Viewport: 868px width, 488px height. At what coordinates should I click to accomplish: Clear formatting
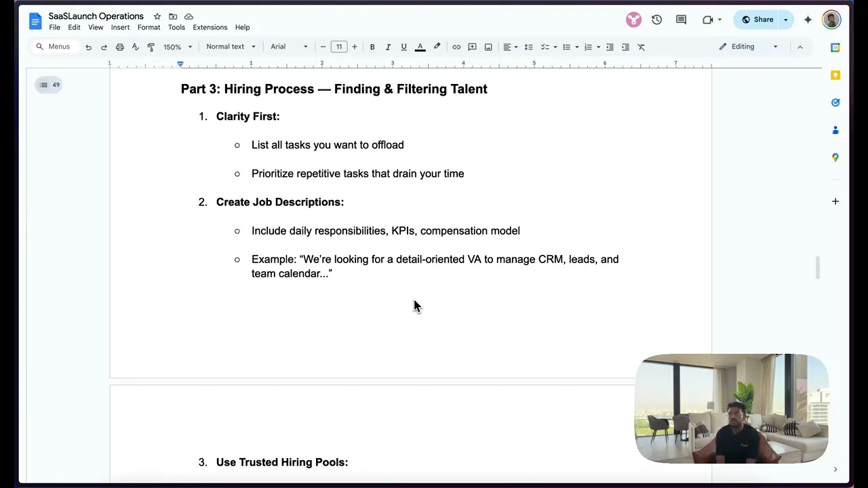tap(641, 47)
